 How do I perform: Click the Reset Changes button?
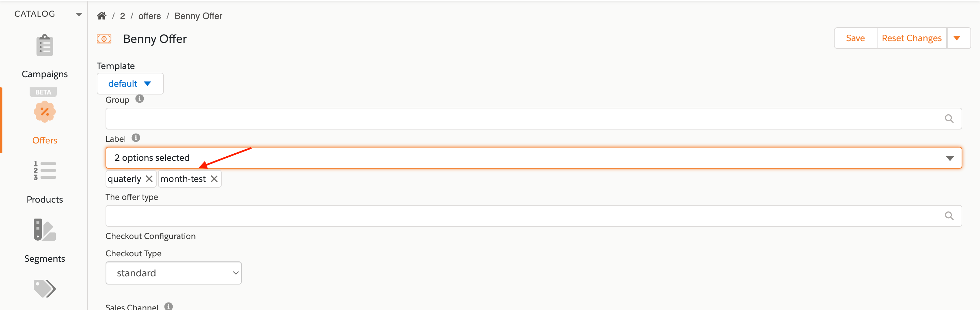coord(911,38)
